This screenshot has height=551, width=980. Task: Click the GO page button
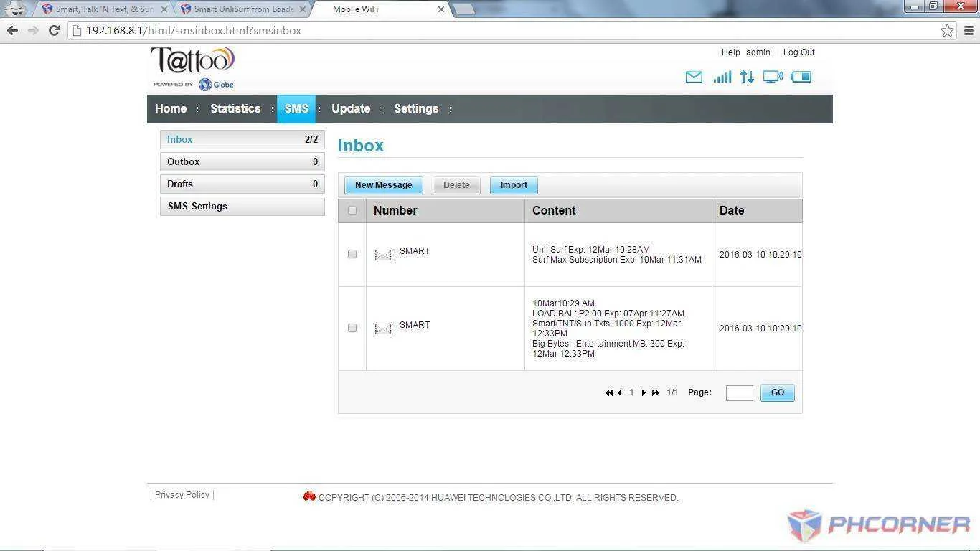(778, 392)
